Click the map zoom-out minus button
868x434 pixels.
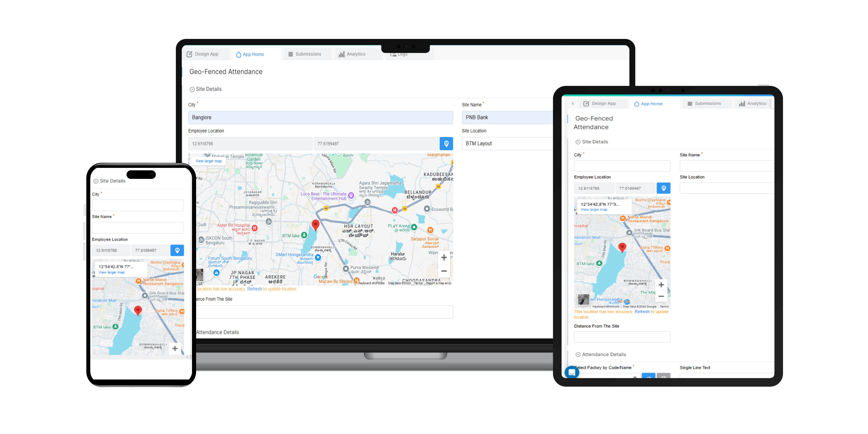pos(444,271)
